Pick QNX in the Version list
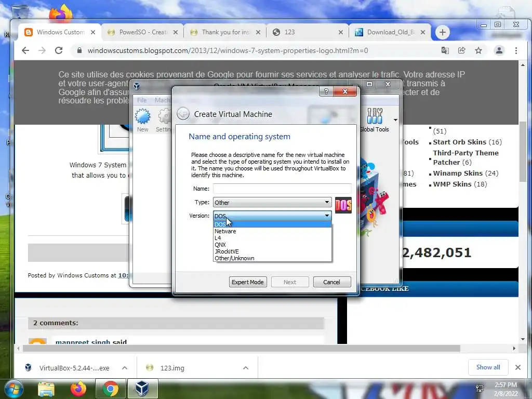 pos(272,245)
